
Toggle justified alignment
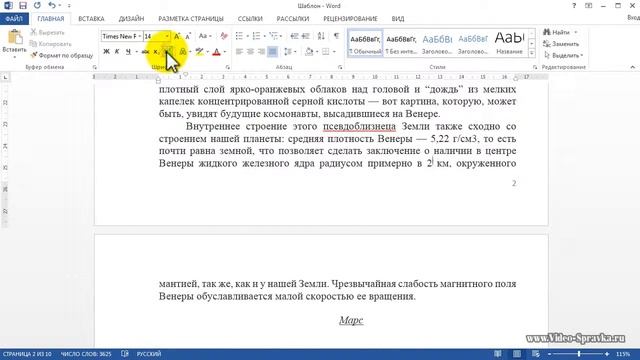[x=272, y=52]
